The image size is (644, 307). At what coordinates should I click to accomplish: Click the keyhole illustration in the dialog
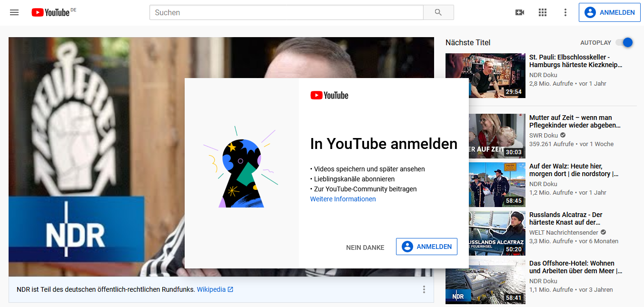pos(241,167)
